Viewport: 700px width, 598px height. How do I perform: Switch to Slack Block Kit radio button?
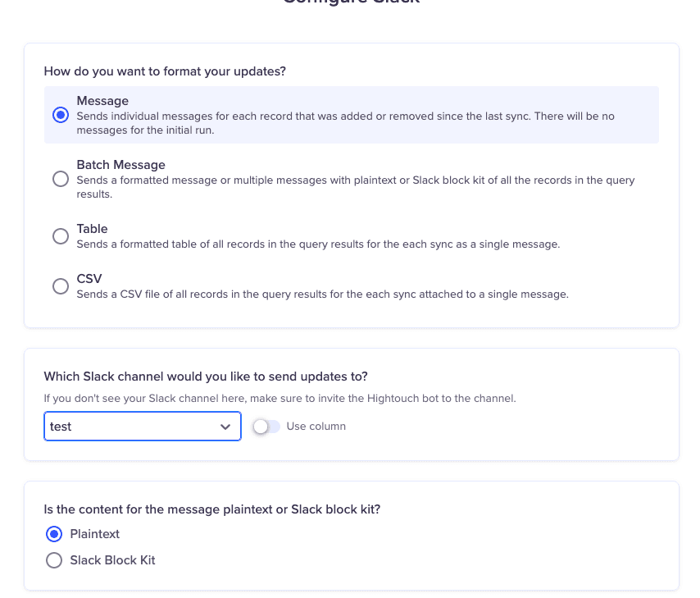[54, 560]
